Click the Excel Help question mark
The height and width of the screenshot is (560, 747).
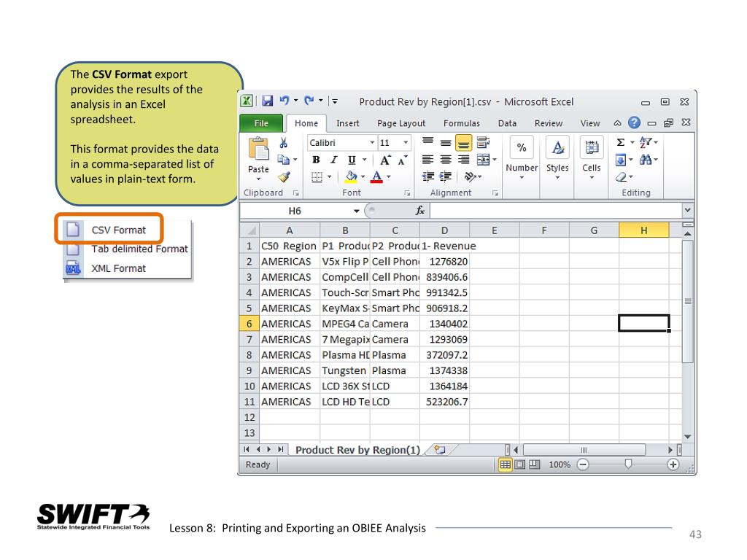coord(634,122)
